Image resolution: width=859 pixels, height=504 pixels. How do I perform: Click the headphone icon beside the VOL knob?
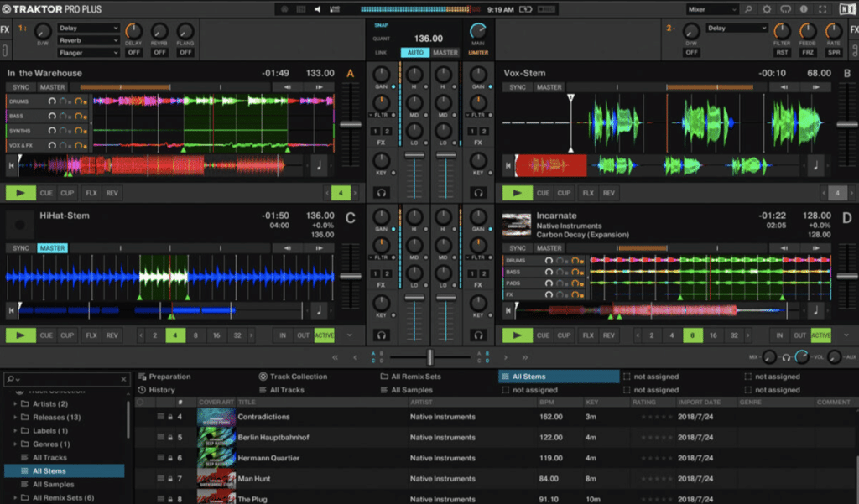click(x=786, y=357)
